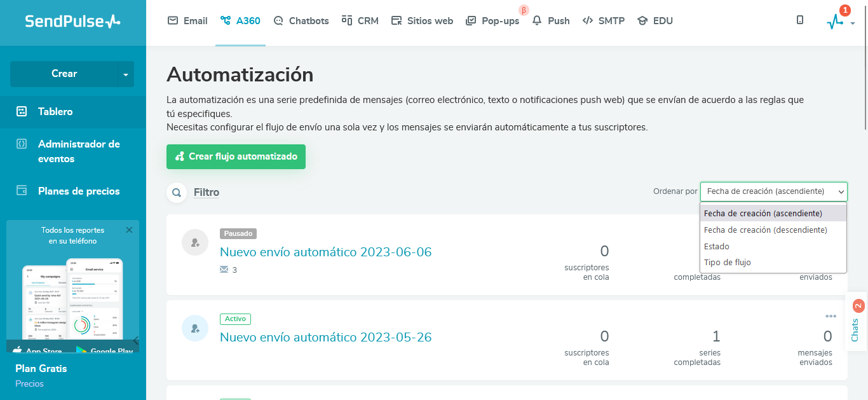Screen dimensions: 868x400
Task: Choose Tipo de flujo sort option
Action: (773, 262)
